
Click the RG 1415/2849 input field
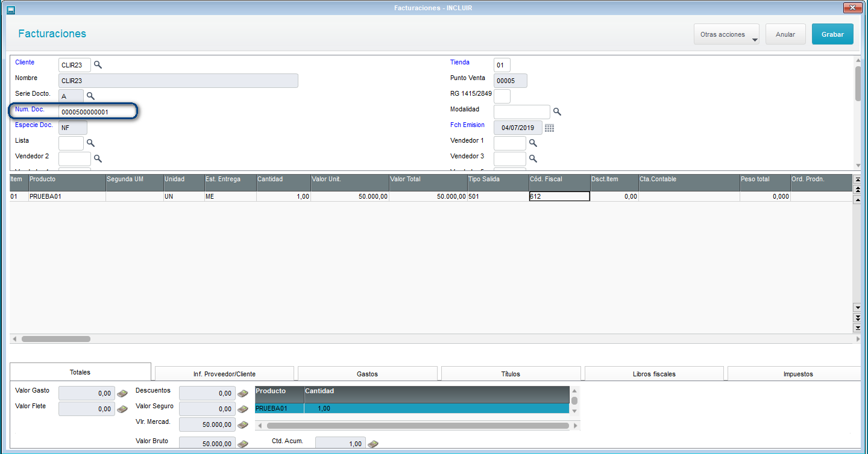(x=502, y=96)
